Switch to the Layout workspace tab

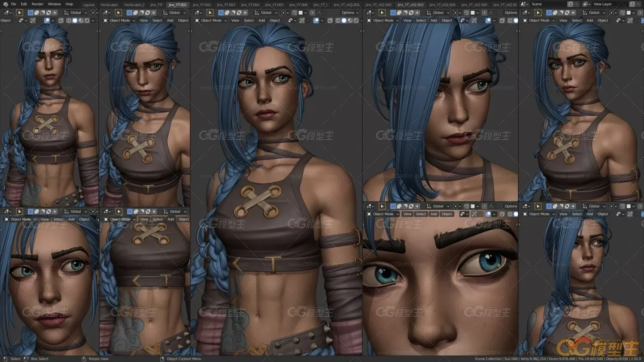click(x=89, y=5)
